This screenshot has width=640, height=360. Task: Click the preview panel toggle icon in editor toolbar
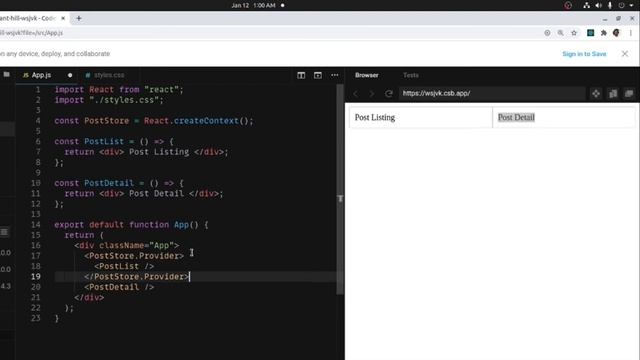(318, 75)
